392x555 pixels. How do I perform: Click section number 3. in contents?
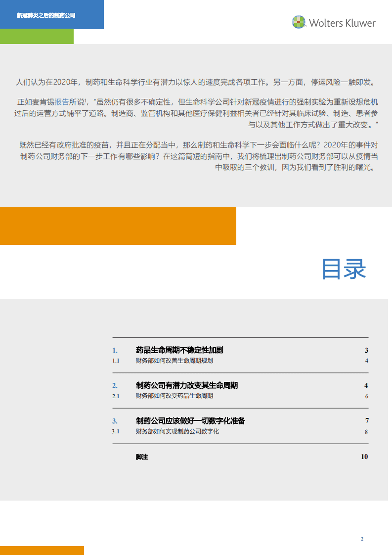pos(115,421)
